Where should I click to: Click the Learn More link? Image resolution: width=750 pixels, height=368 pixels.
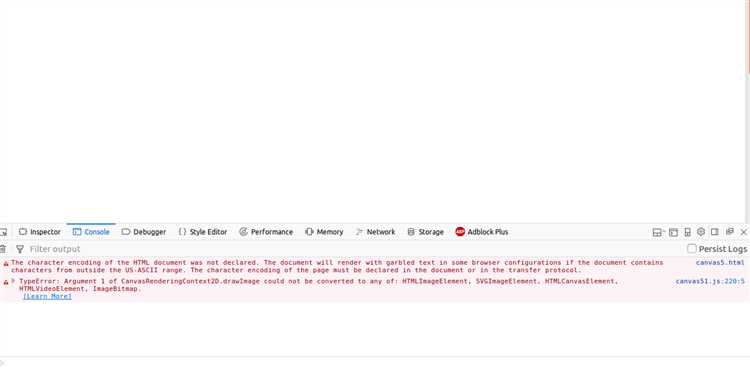47,297
